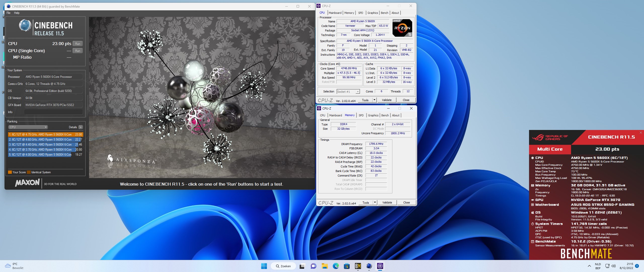Switch to CINEBENCH taskbar icon
This screenshot has height=272, width=644.
[369, 266]
